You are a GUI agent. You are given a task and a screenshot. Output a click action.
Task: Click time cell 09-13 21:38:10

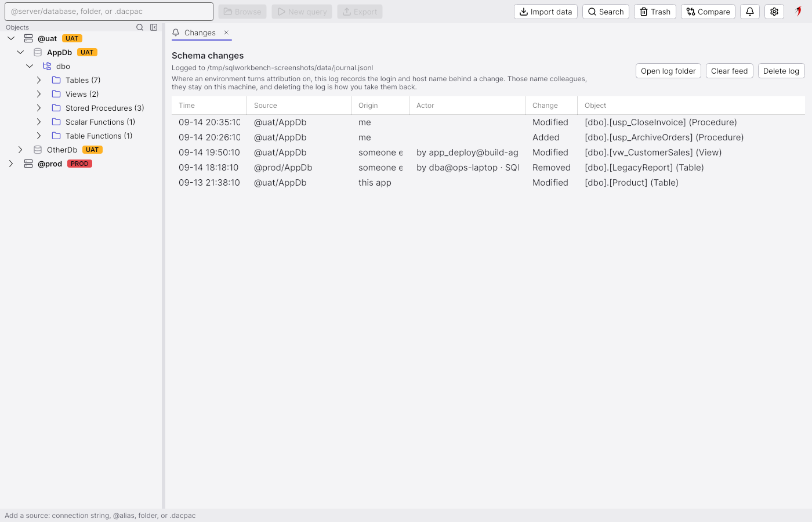[209, 183]
